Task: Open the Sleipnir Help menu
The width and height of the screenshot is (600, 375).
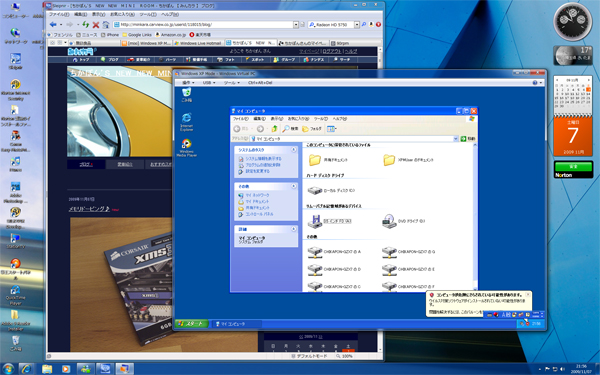Action: pos(170,14)
